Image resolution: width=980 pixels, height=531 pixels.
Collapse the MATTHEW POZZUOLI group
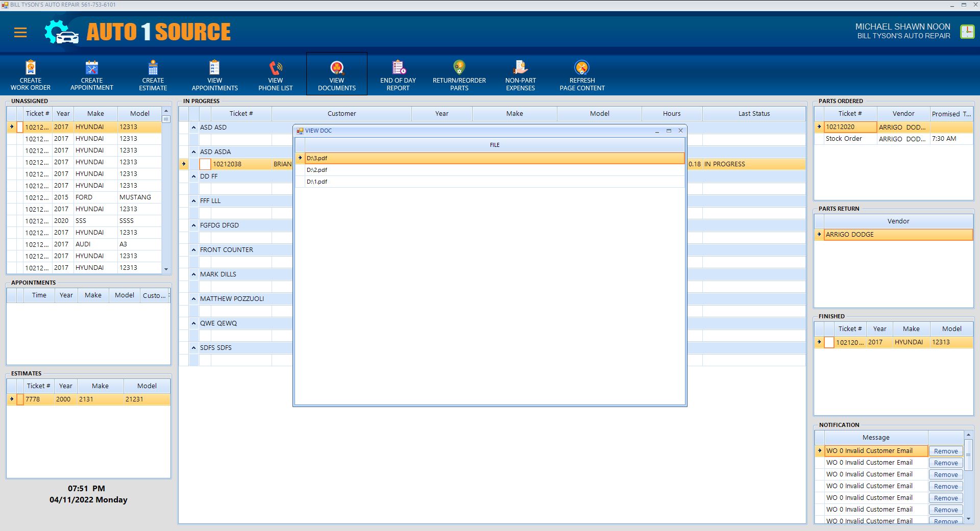[x=194, y=299]
